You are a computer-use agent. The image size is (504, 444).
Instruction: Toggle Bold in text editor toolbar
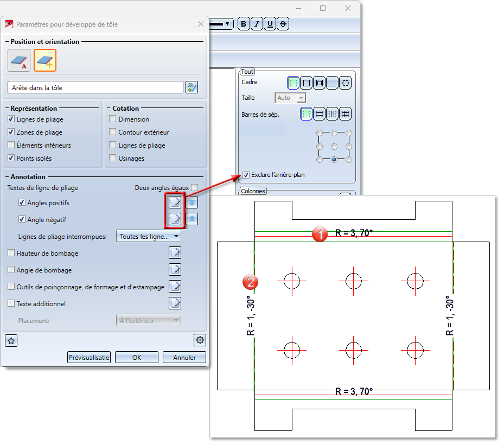point(244,24)
